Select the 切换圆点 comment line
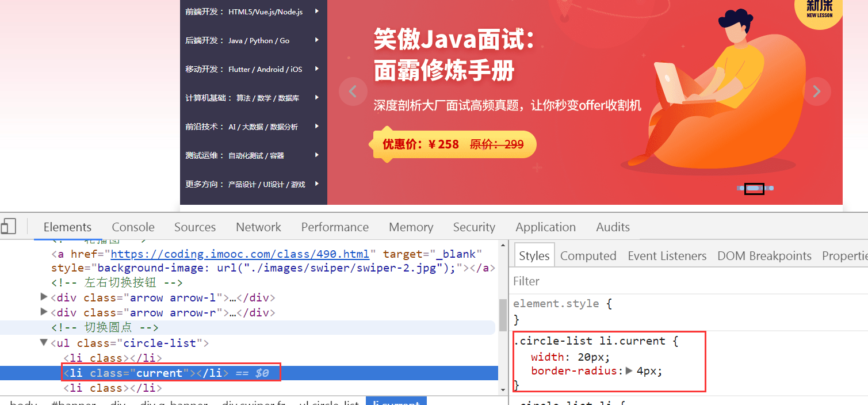 (x=105, y=328)
